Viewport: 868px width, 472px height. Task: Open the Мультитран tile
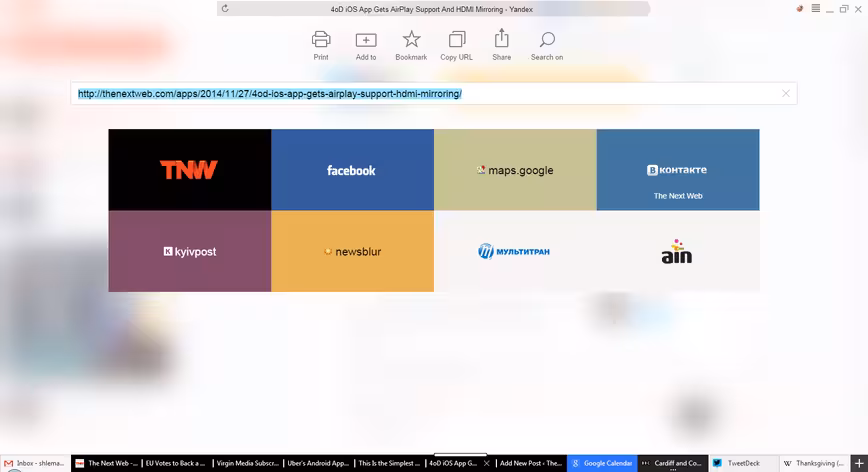pyautogui.click(x=515, y=251)
